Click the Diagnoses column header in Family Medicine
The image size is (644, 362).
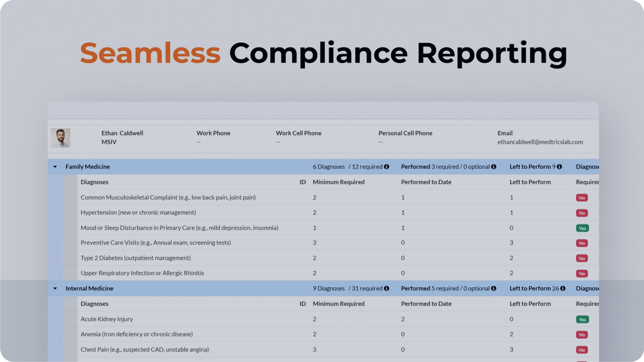[94, 182]
